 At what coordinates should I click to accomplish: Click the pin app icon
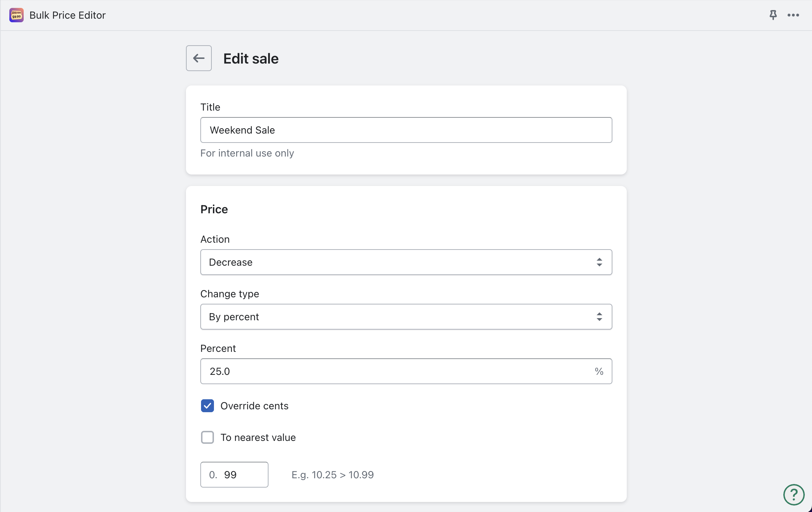773,15
